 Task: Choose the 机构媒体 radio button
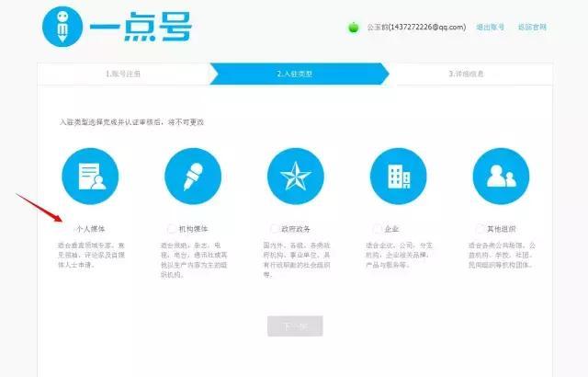pyautogui.click(x=172, y=229)
